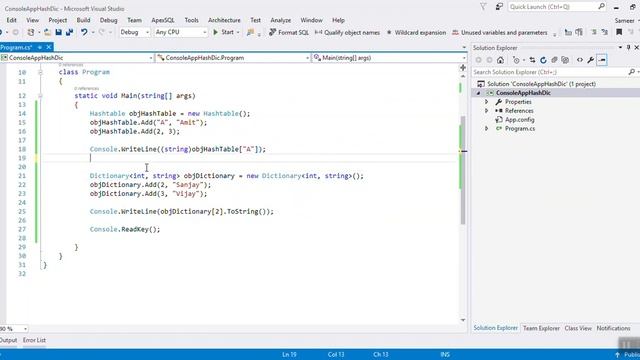Click Qualify object names button

(347, 32)
